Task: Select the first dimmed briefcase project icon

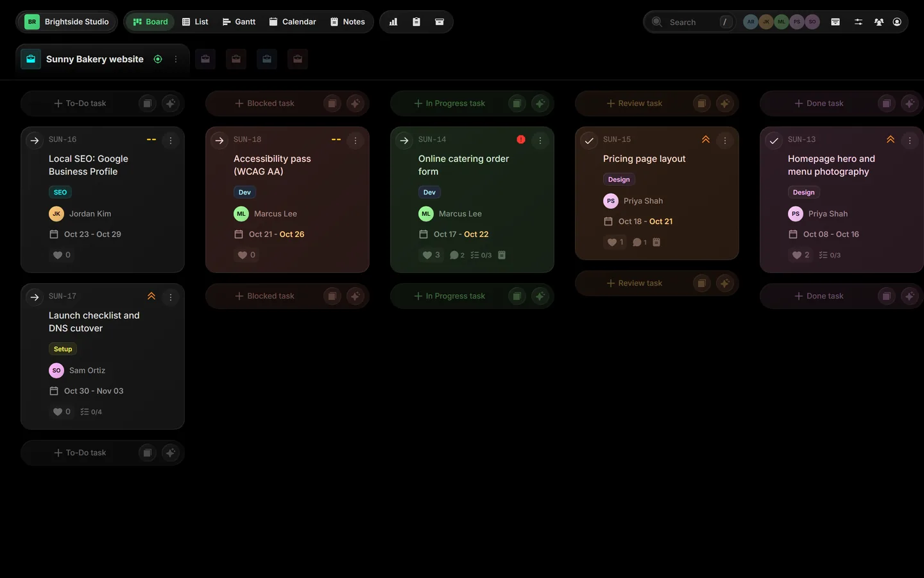Action: coord(205,59)
